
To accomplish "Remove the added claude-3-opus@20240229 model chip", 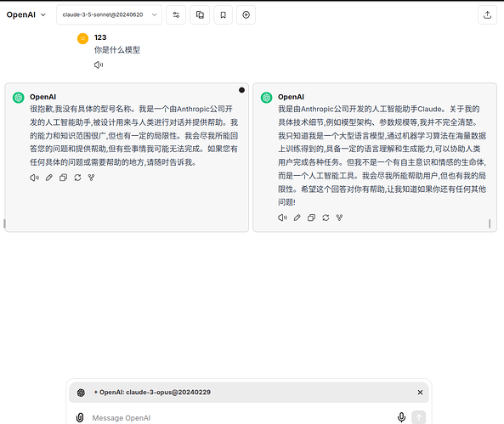I will point(420,393).
